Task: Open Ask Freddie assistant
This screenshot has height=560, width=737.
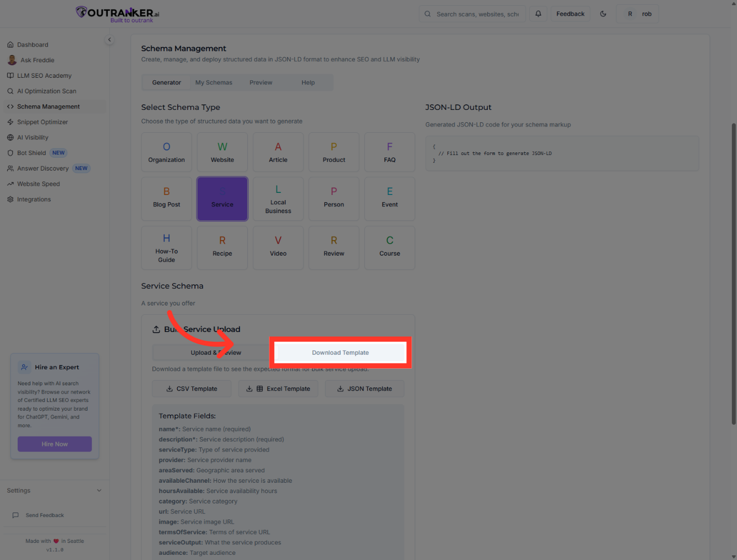Action: [37, 60]
